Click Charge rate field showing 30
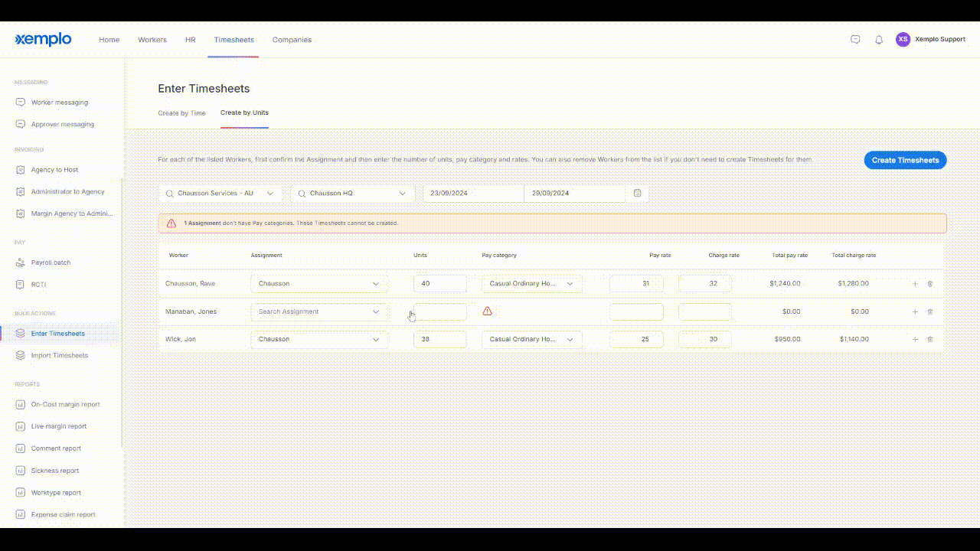The height and width of the screenshot is (551, 980). pyautogui.click(x=705, y=339)
